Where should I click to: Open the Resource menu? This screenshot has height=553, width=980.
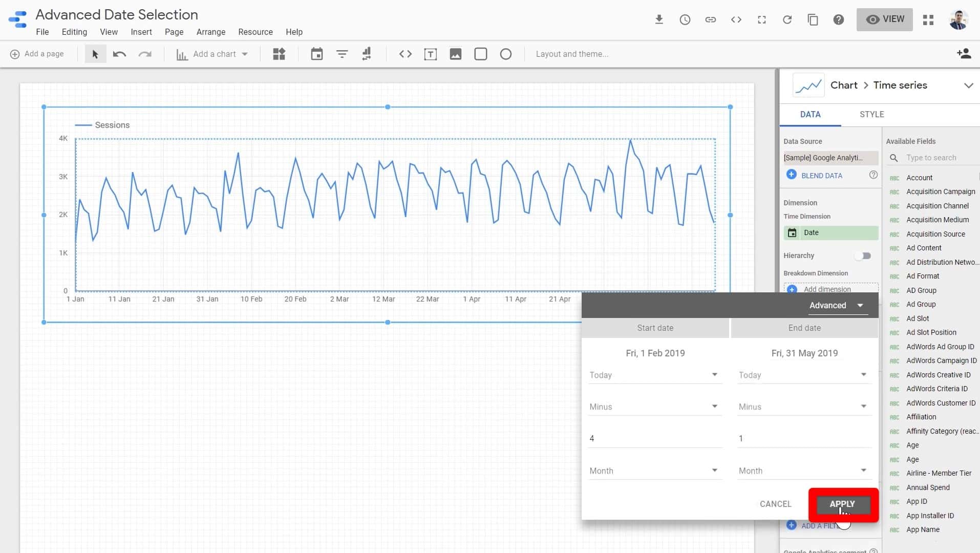[x=255, y=32]
